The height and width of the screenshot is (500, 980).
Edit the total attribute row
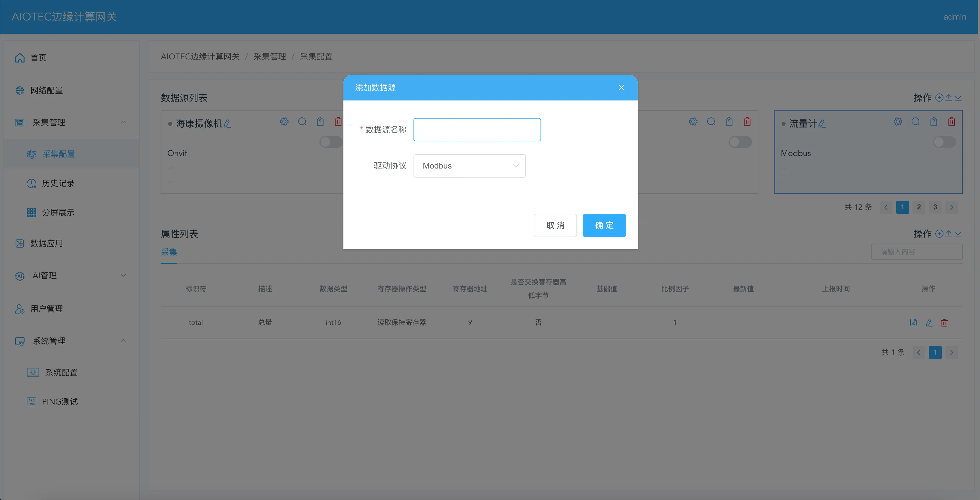click(x=929, y=323)
